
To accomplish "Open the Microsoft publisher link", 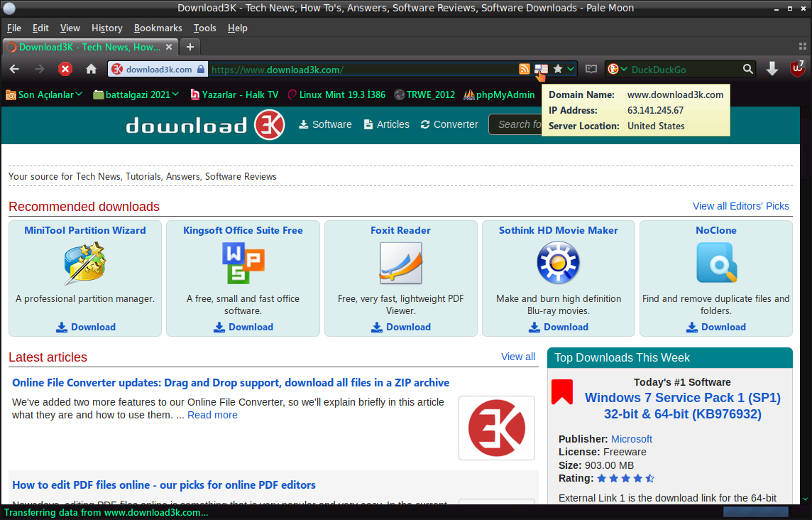I will click(x=631, y=438).
